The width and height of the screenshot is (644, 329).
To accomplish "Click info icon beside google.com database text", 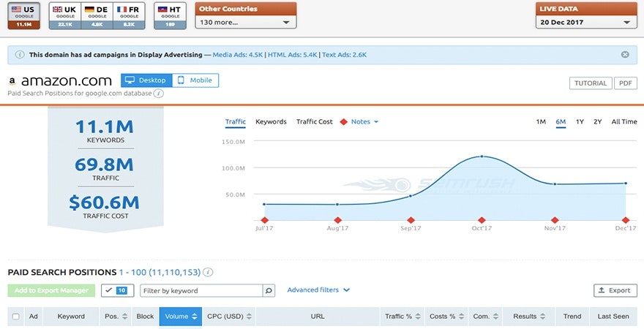I will tap(159, 94).
